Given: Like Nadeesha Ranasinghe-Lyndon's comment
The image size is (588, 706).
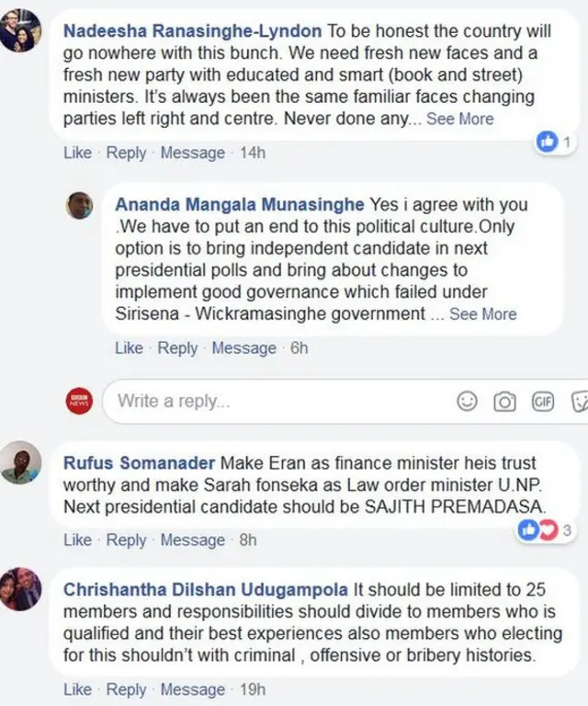Looking at the screenshot, I should pos(77,154).
